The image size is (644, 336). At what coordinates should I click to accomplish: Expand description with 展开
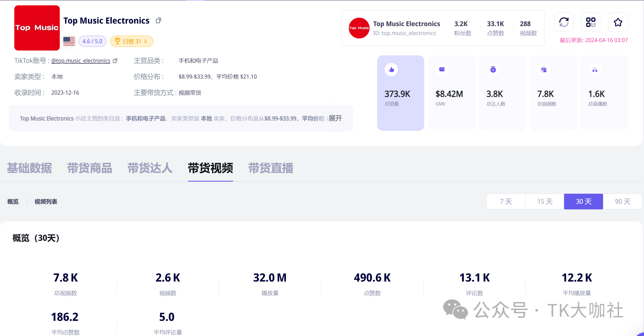(x=335, y=118)
